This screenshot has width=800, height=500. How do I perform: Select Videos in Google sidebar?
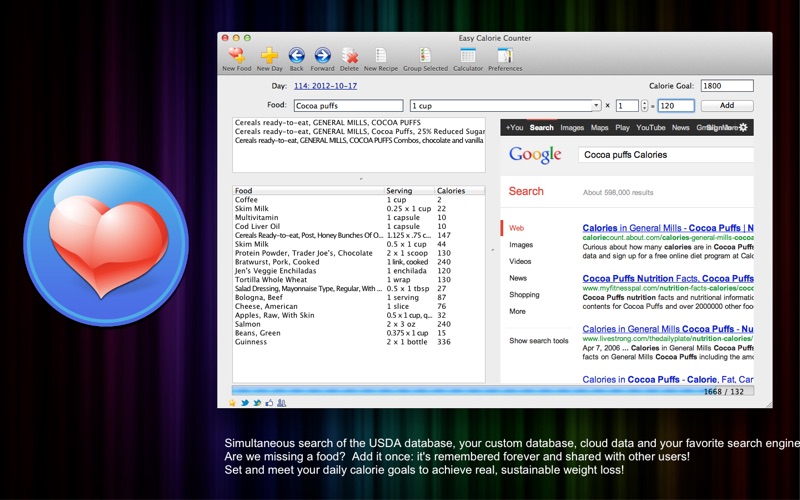tap(520, 261)
